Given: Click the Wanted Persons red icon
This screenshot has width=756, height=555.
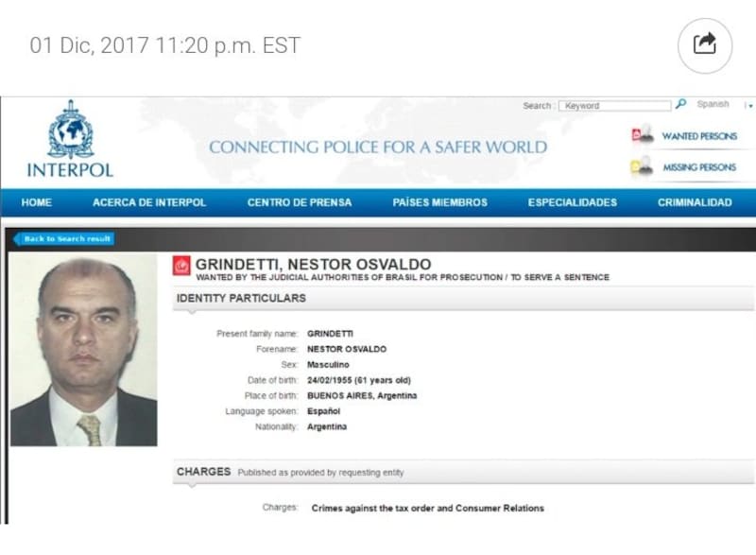Looking at the screenshot, I should [x=643, y=134].
